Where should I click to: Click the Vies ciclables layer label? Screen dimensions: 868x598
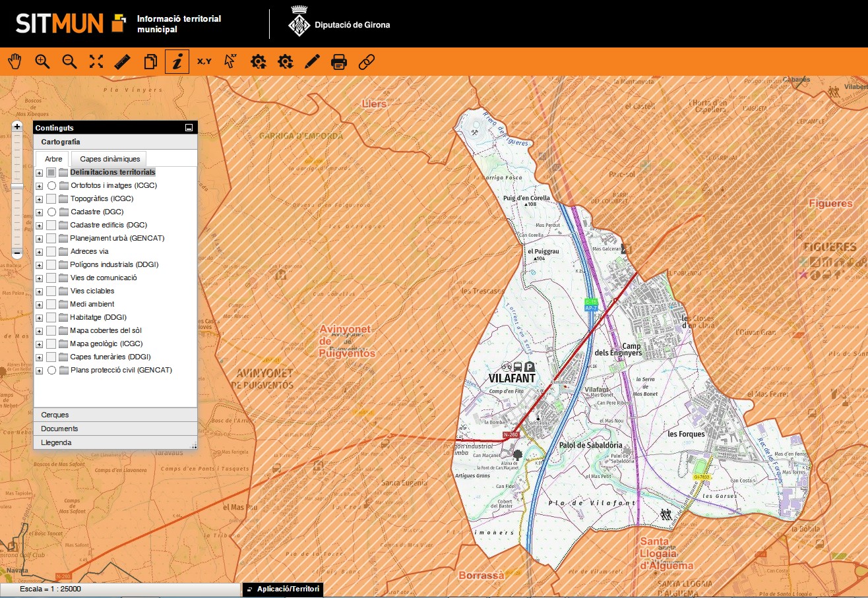click(x=92, y=291)
